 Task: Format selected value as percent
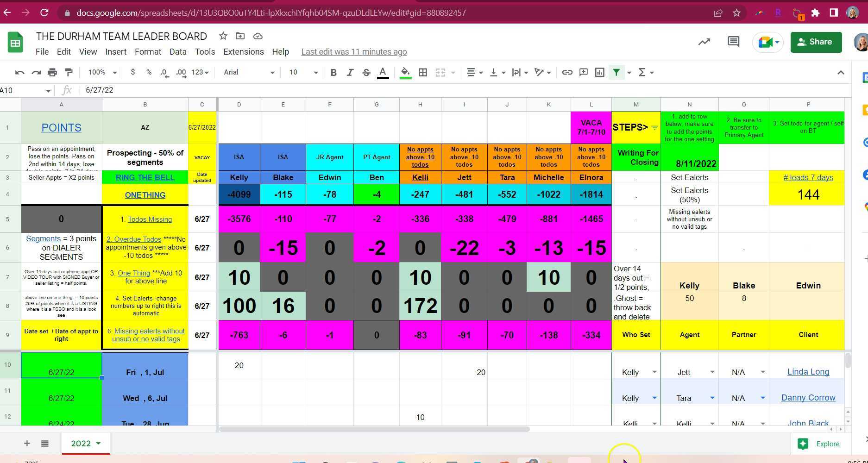coord(148,72)
